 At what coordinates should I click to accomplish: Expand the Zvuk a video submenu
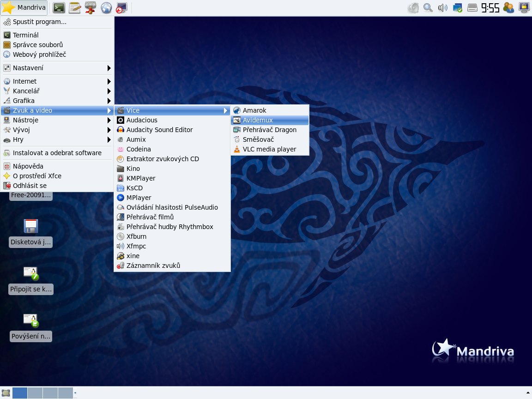[57, 110]
